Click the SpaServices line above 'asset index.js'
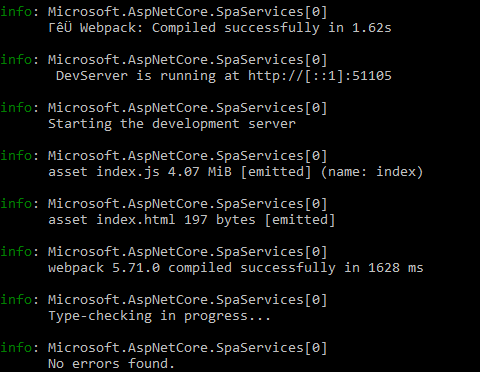The width and height of the screenshot is (480, 372). (188, 156)
